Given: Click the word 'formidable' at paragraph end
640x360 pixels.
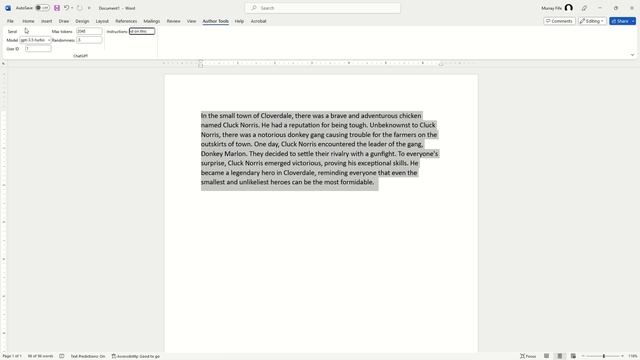Looking at the screenshot, I should pos(356,182).
